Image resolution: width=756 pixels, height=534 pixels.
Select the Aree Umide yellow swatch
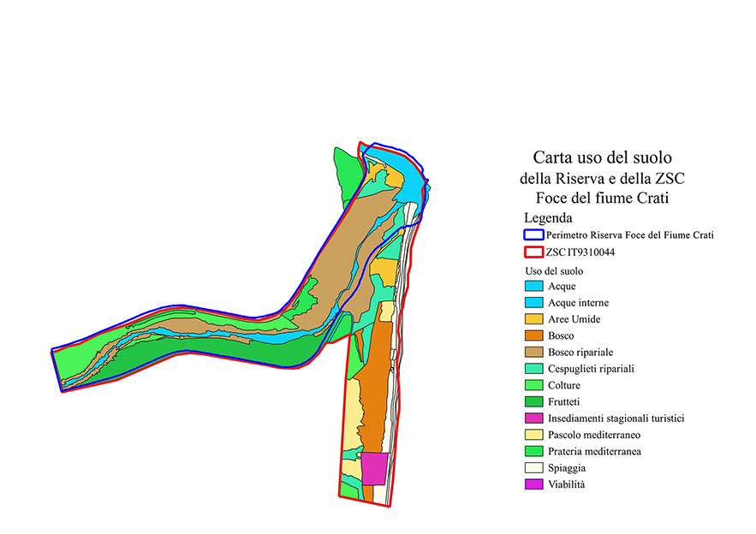tap(533, 319)
